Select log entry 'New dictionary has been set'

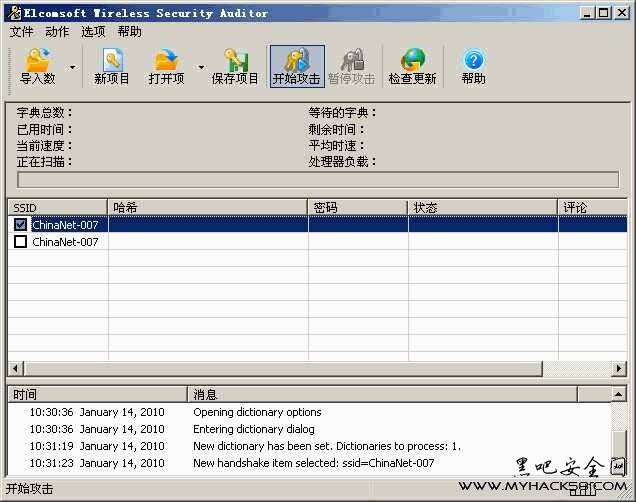[326, 446]
